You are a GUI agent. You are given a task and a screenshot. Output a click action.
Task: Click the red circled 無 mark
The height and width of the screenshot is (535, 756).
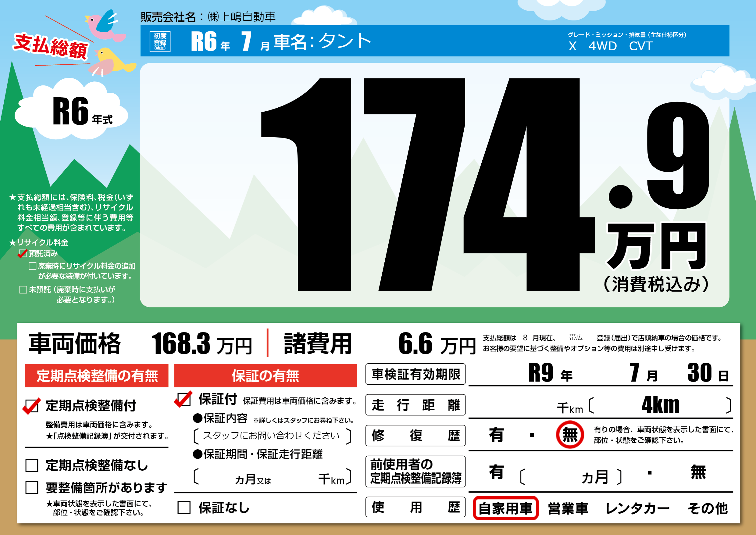pos(570,435)
